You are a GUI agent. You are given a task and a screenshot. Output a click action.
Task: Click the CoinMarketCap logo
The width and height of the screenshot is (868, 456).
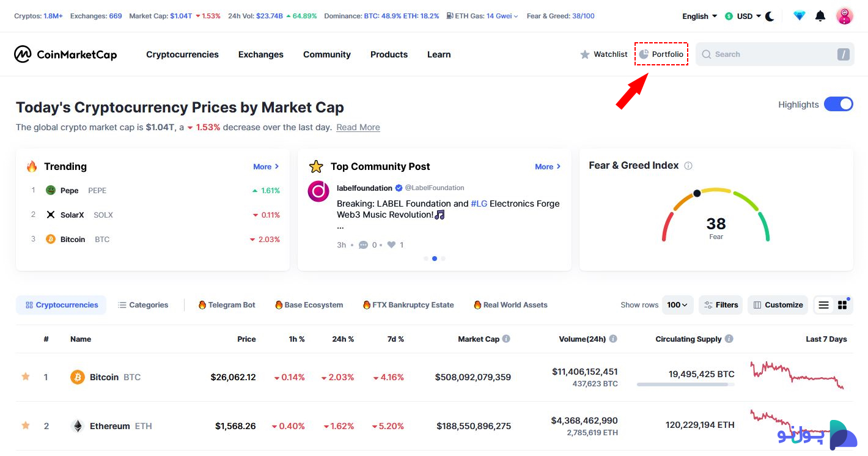pyautogui.click(x=65, y=54)
